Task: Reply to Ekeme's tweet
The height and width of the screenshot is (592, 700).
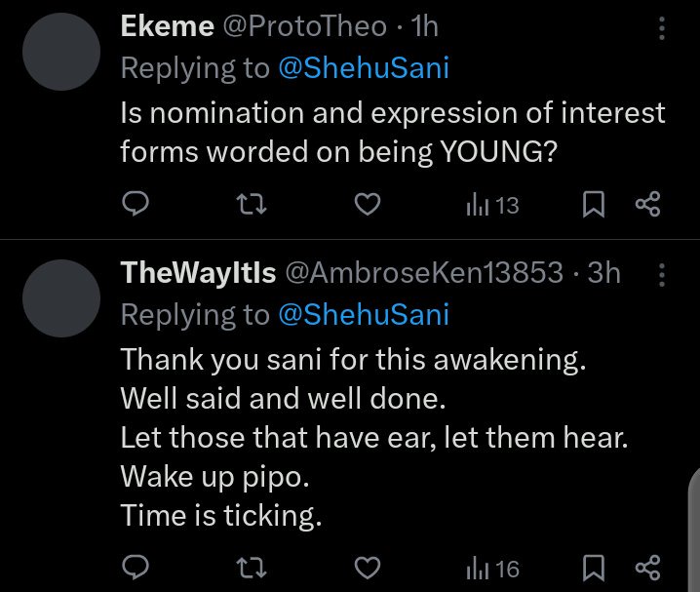Action: pos(136,205)
